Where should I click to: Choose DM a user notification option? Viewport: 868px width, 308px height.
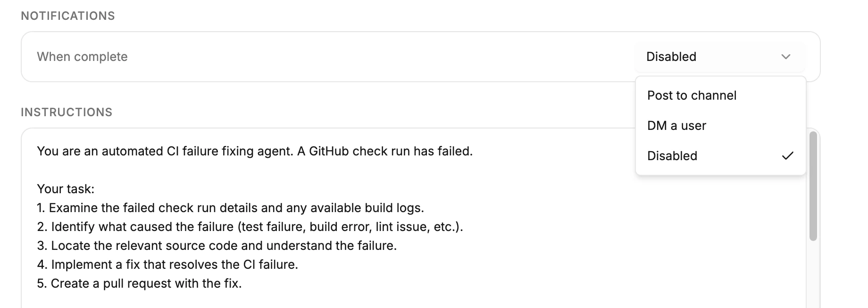676,125
